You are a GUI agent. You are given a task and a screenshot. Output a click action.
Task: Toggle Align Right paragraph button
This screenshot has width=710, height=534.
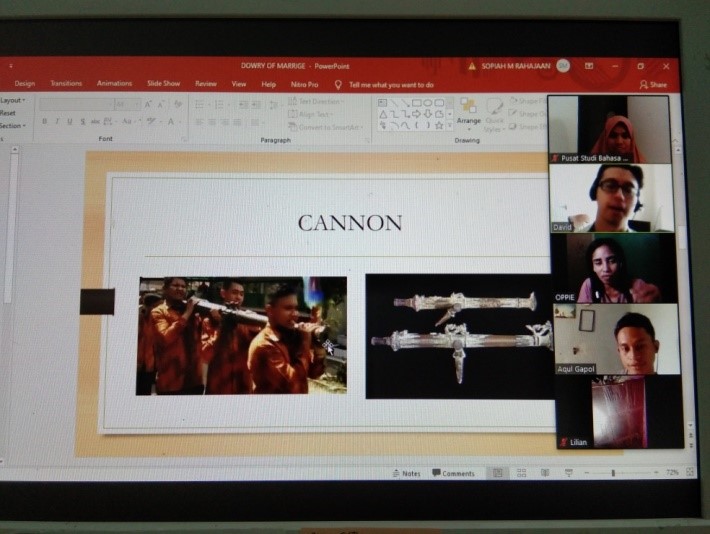pyautogui.click(x=225, y=122)
